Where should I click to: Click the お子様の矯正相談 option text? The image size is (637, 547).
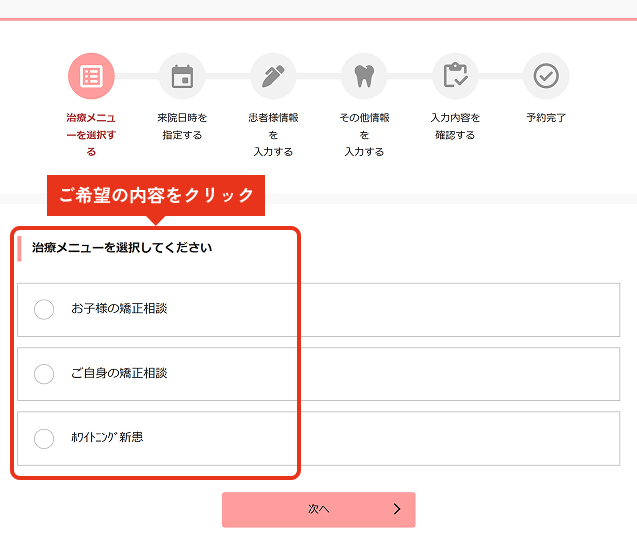[x=119, y=309]
